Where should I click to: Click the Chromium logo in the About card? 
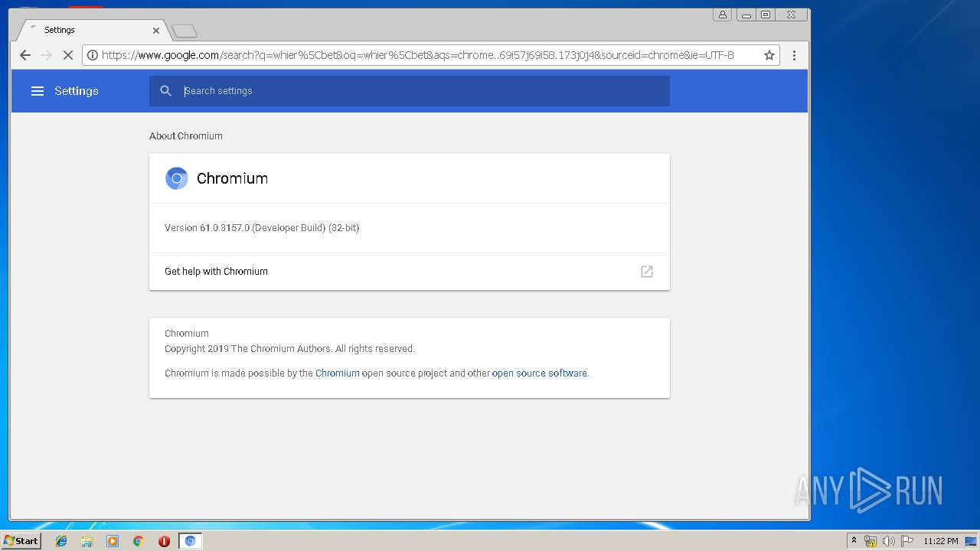(176, 178)
